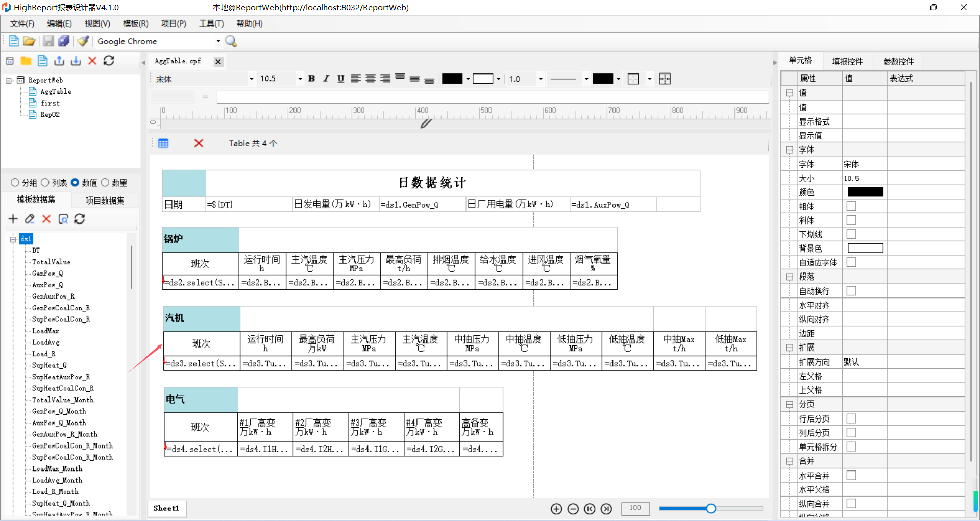This screenshot has width=980, height=521.
Task: Open the 模板(R) menu
Action: click(136, 23)
